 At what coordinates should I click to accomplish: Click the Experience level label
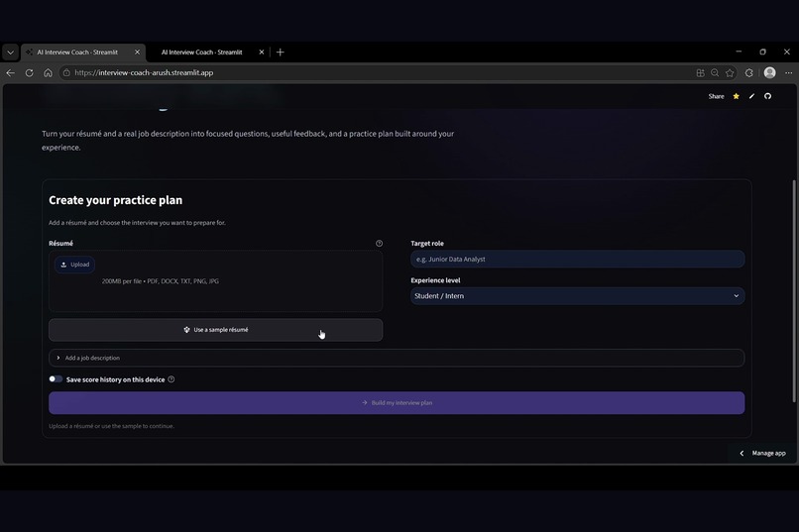point(435,280)
